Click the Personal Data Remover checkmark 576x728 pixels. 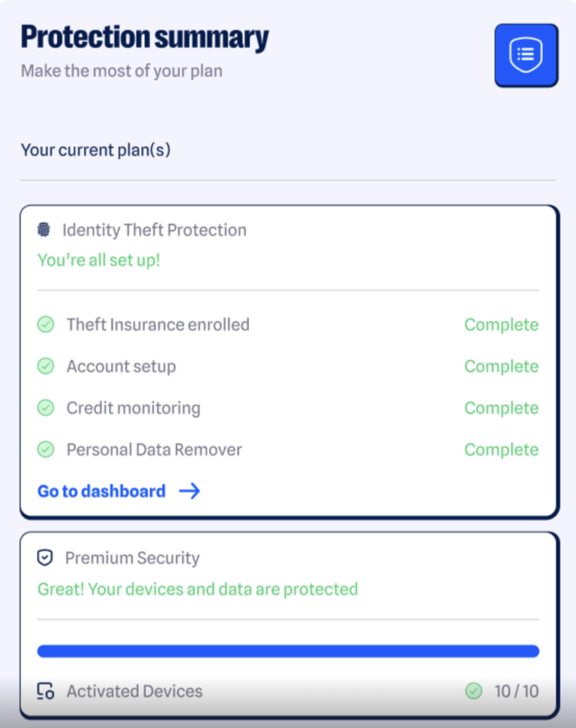click(x=46, y=449)
